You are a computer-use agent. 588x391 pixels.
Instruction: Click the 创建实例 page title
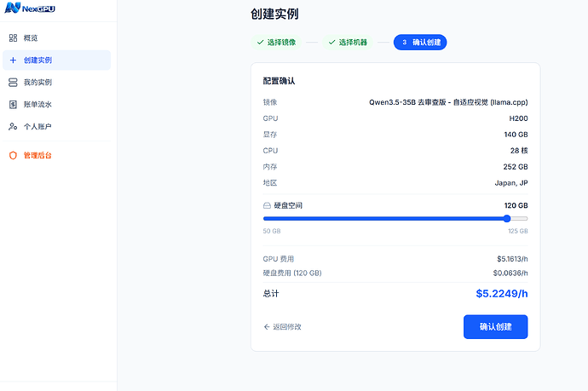point(274,14)
